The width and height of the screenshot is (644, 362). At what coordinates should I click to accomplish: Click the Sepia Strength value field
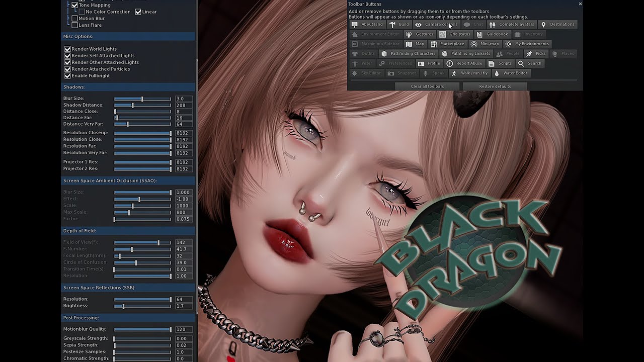point(184,345)
